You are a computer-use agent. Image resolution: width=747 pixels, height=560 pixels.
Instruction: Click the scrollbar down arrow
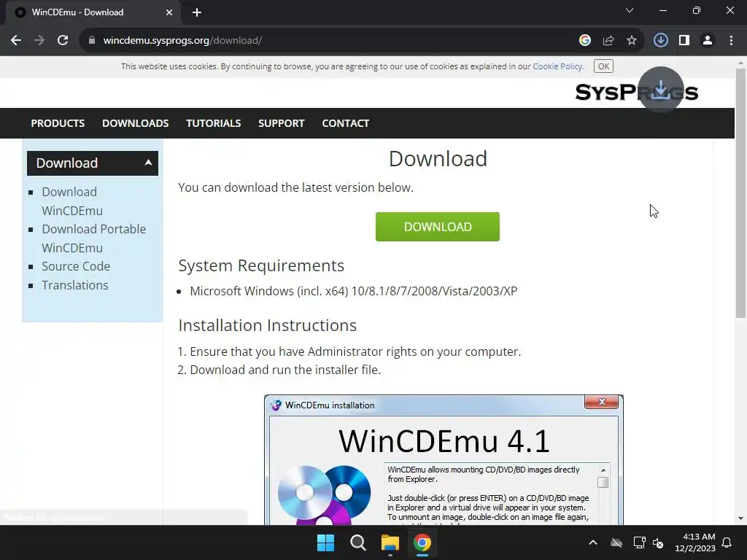click(x=740, y=518)
